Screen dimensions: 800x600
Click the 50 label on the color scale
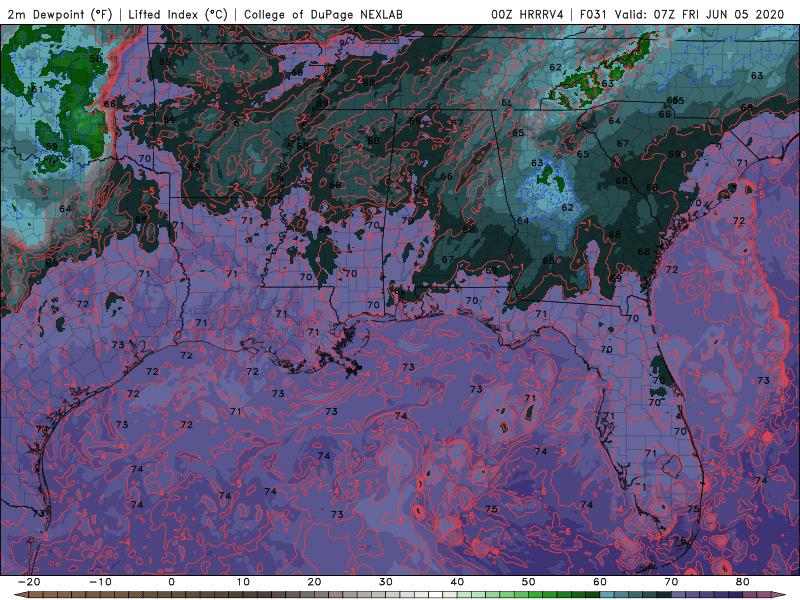click(529, 582)
